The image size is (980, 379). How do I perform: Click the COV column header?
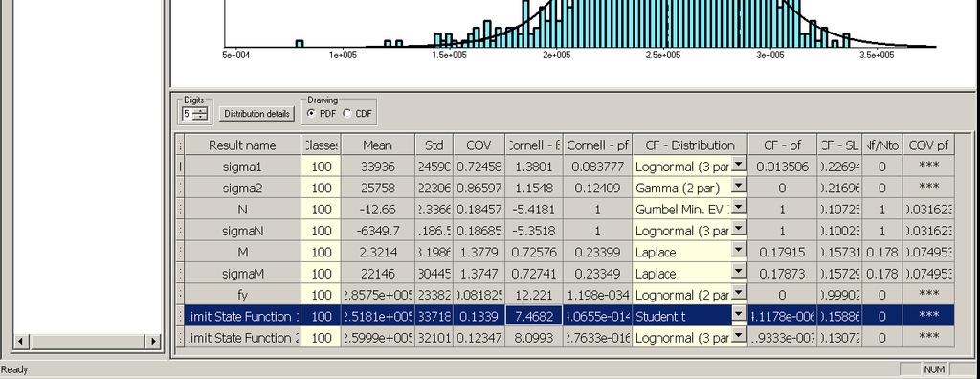[x=479, y=145]
